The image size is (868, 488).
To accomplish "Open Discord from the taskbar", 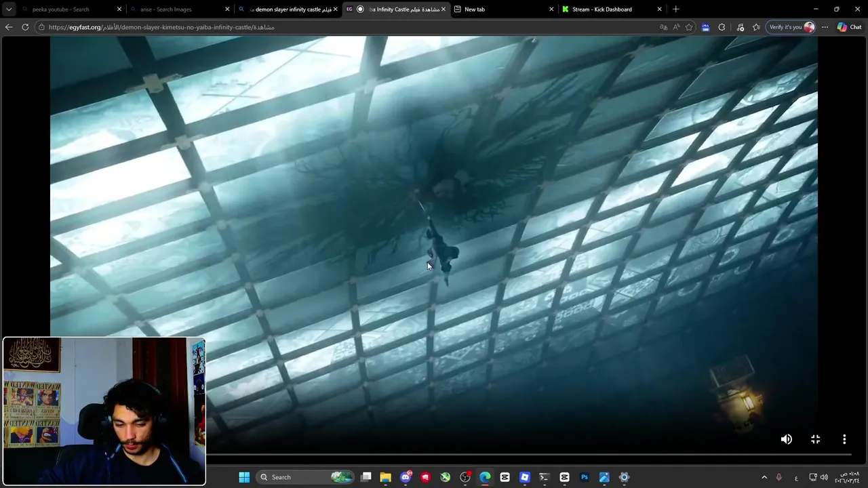I will point(406,477).
